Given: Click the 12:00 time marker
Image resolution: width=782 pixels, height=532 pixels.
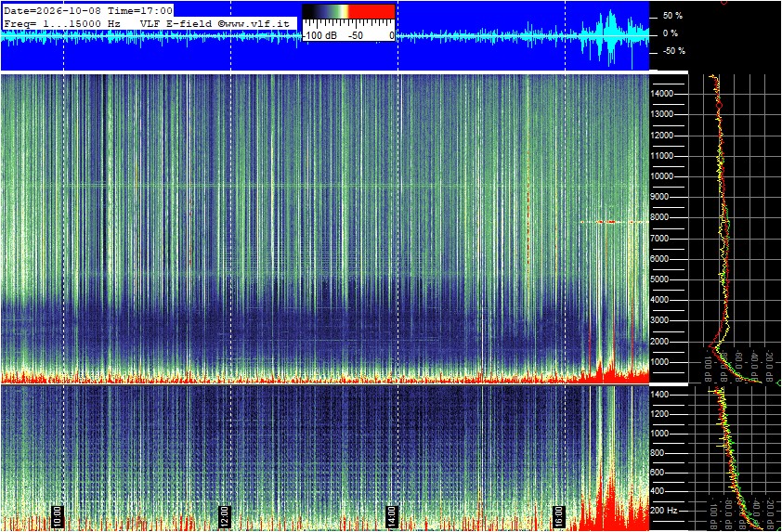Looking at the screenshot, I should [225, 516].
